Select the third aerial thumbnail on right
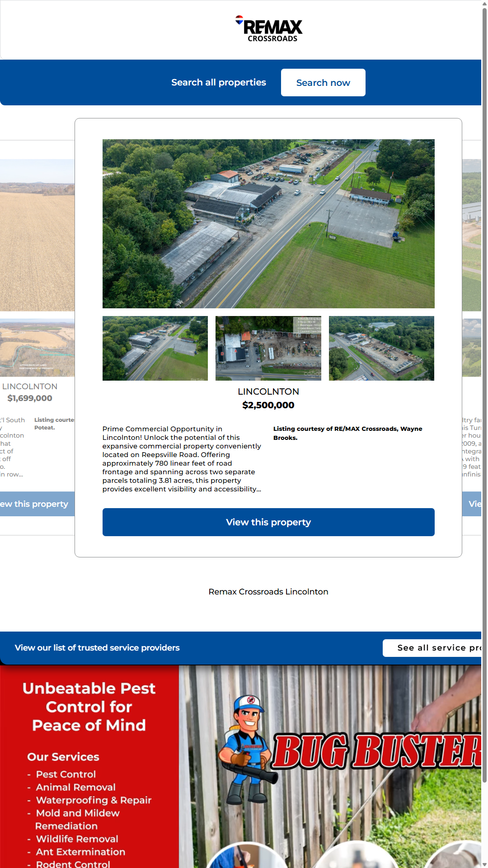This screenshot has width=488, height=868. tap(381, 348)
